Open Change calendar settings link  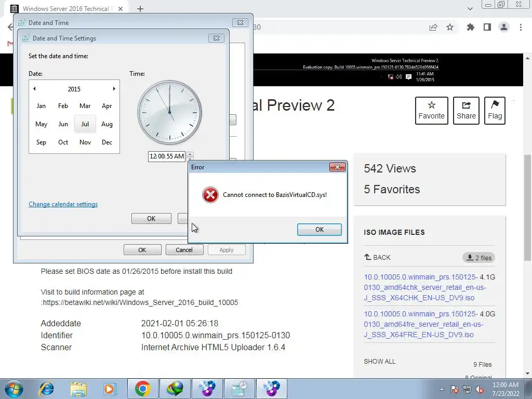click(63, 204)
